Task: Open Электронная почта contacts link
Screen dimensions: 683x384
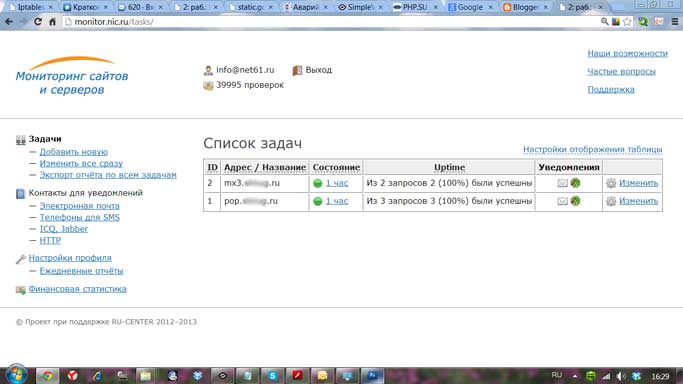Action: tap(79, 206)
